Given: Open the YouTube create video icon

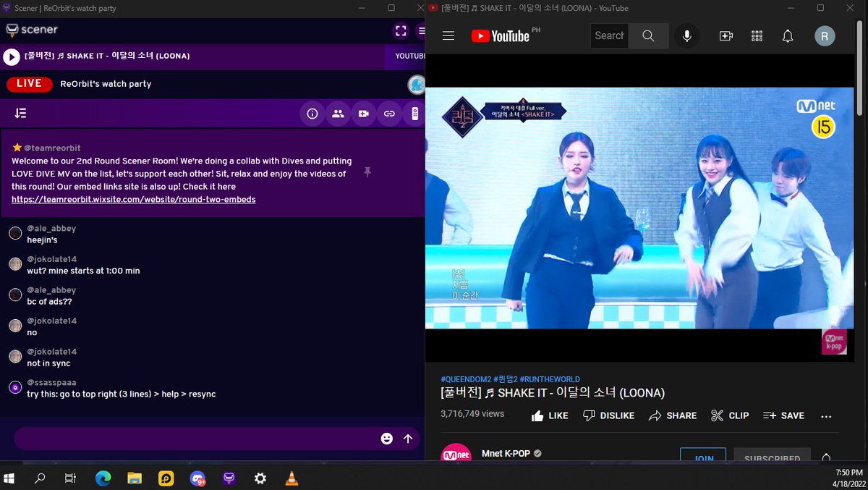Looking at the screenshot, I should point(726,35).
